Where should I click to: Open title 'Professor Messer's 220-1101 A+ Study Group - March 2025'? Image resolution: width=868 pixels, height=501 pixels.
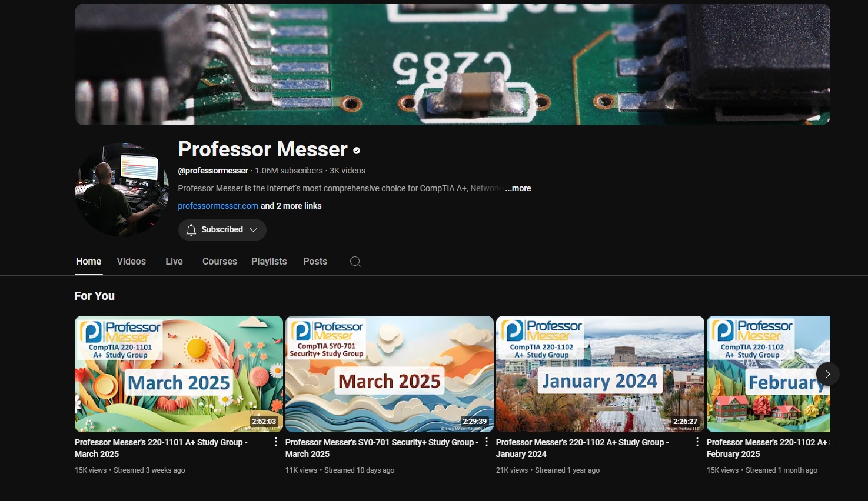click(x=161, y=448)
